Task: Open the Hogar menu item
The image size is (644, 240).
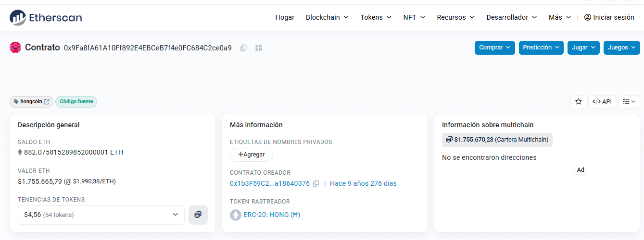Action: point(285,17)
